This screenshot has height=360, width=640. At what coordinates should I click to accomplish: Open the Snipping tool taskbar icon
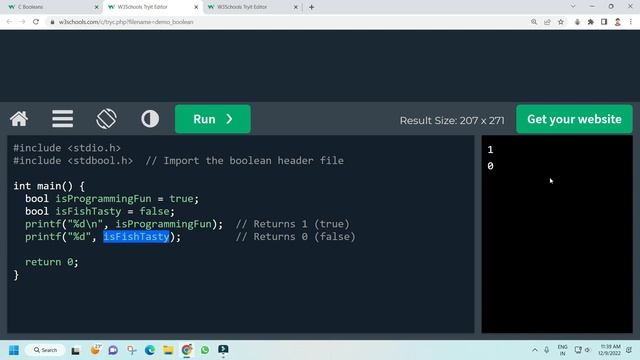point(131,350)
